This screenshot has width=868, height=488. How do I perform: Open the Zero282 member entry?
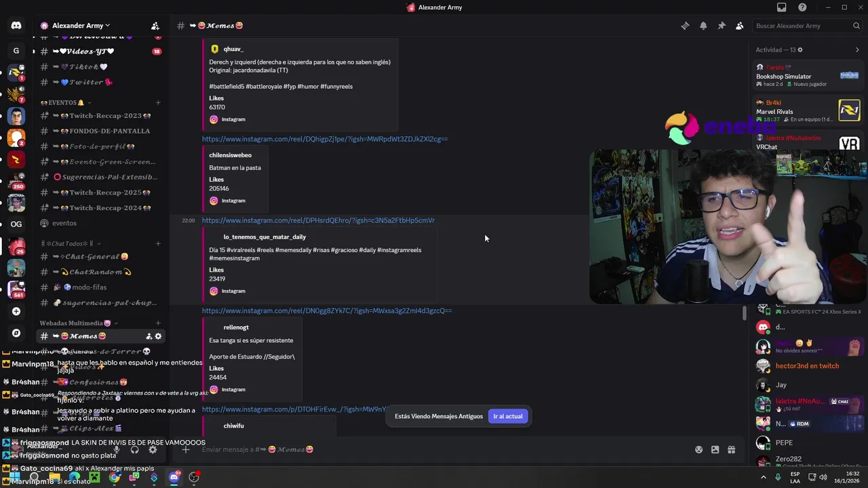[808, 460]
